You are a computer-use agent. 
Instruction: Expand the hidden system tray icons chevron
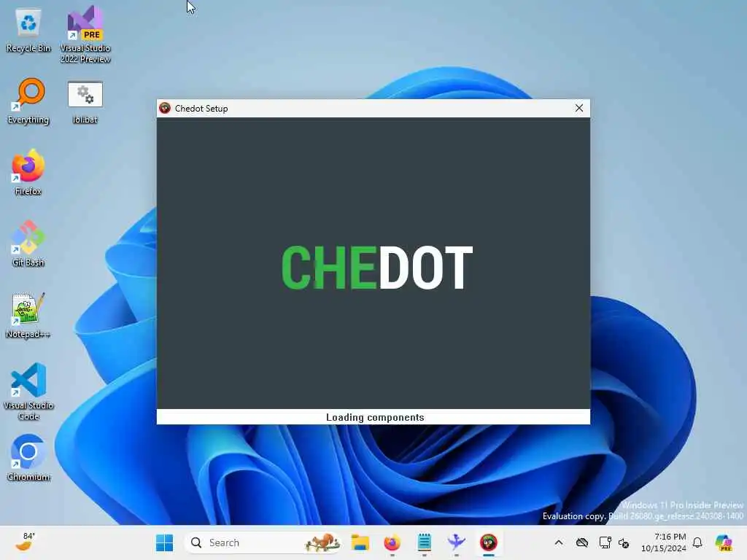click(x=559, y=542)
